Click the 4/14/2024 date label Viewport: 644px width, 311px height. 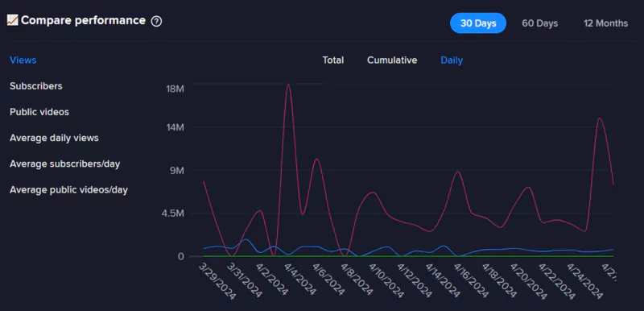pyautogui.click(x=444, y=280)
